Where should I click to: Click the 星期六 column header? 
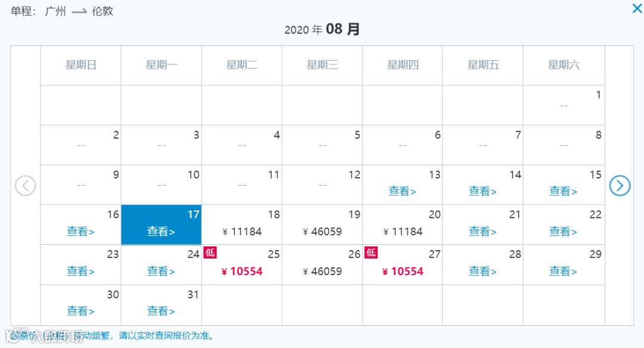tap(563, 65)
